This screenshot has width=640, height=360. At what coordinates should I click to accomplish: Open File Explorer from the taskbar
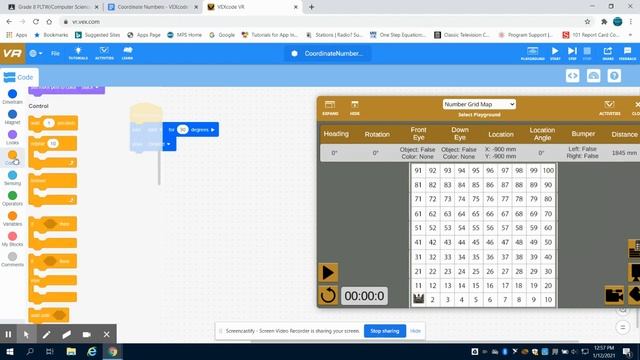pos(71,351)
